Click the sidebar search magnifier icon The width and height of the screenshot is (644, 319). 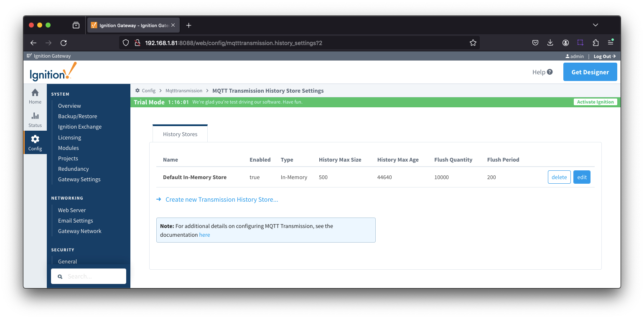click(x=60, y=276)
